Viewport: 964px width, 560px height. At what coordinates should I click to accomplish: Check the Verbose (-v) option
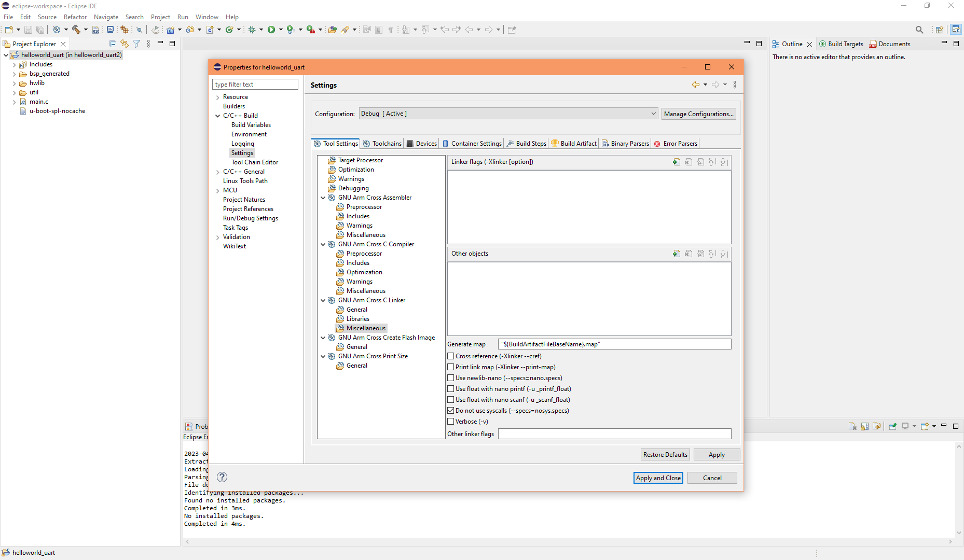coord(451,421)
